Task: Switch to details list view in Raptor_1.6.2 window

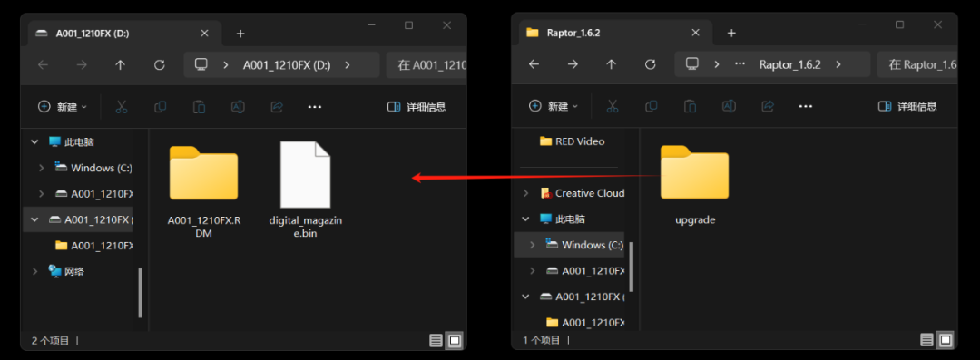Action: (926, 341)
